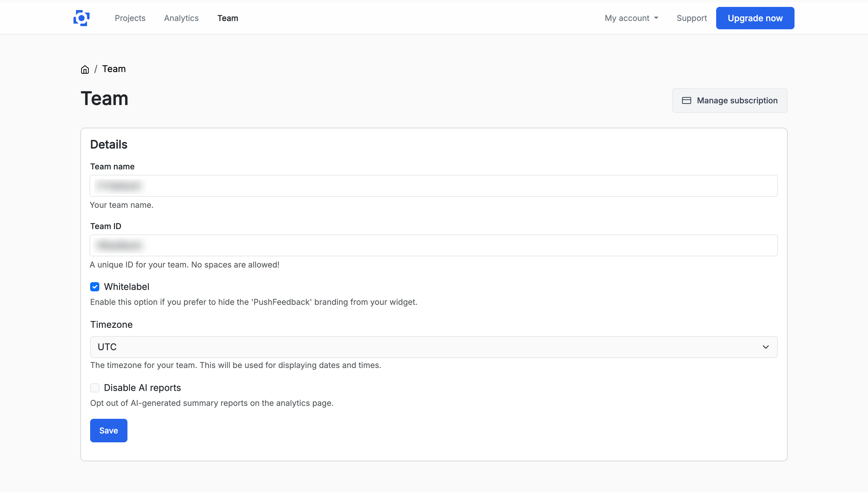This screenshot has height=492, width=868.
Task: Open the Analytics nav item
Action: click(181, 18)
